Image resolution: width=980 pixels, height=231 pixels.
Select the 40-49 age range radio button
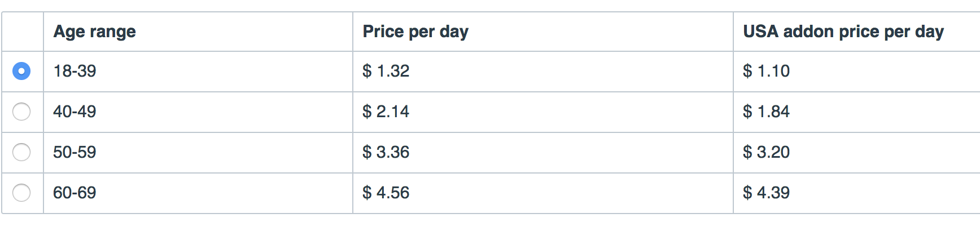point(21,112)
